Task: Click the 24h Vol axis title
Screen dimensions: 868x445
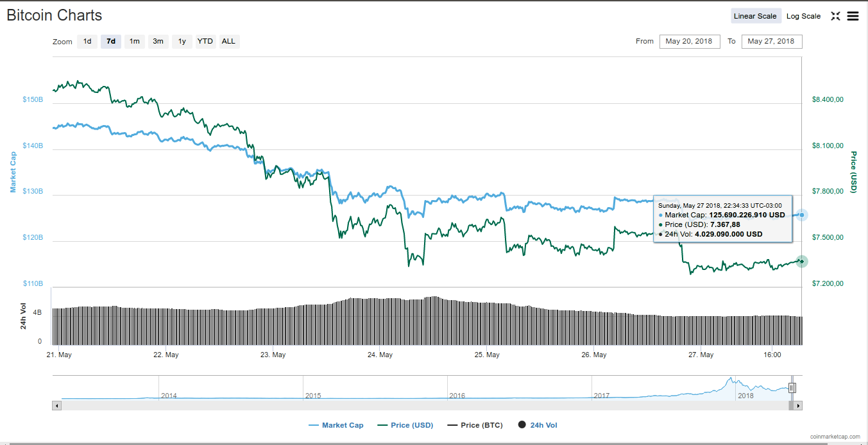Action: 23,315
